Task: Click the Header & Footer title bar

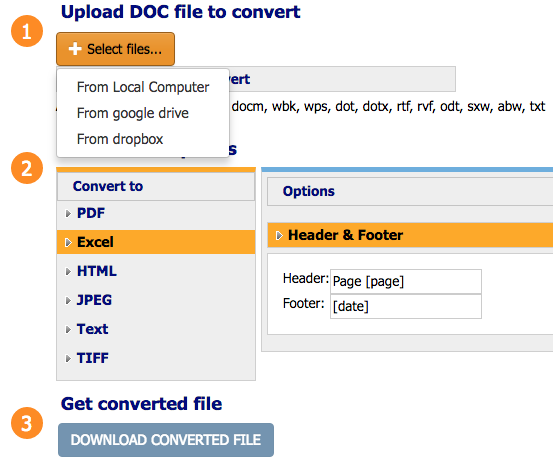Action: tap(410, 235)
